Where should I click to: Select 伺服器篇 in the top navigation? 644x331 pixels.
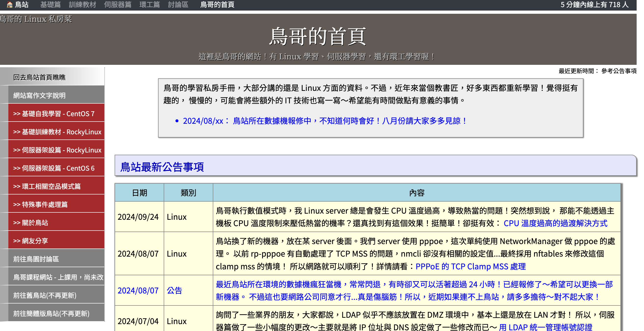click(x=118, y=5)
